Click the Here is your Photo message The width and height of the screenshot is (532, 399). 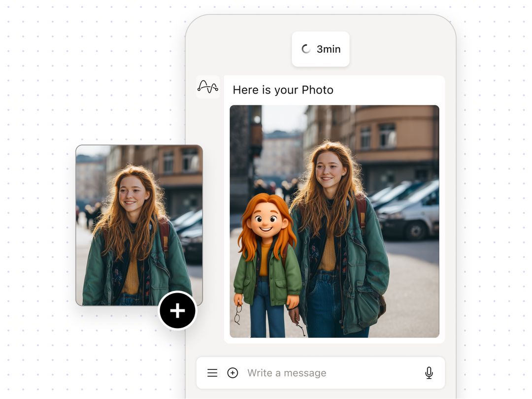[x=283, y=90]
